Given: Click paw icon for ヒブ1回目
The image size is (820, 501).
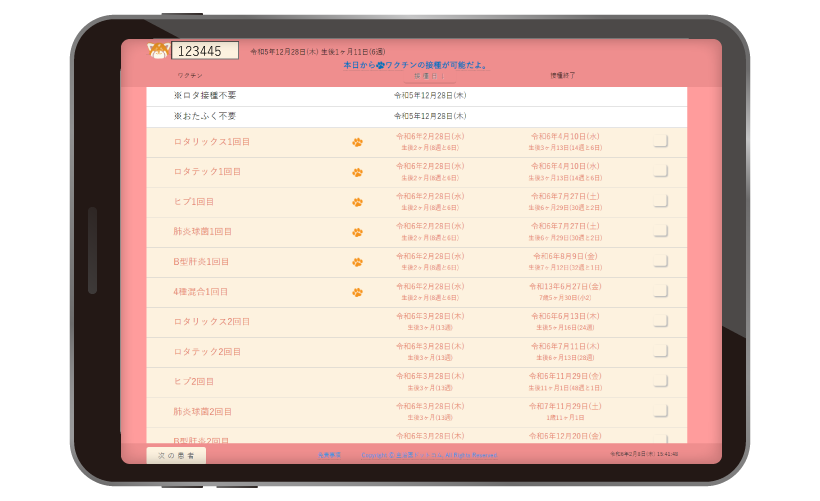Looking at the screenshot, I should (357, 202).
